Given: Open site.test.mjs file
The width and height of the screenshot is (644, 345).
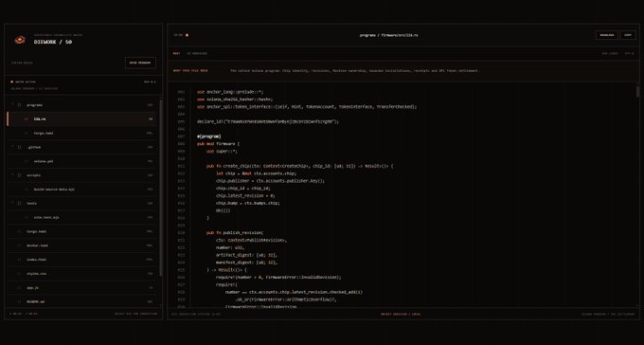Looking at the screenshot, I should pyautogui.click(x=82, y=217).
